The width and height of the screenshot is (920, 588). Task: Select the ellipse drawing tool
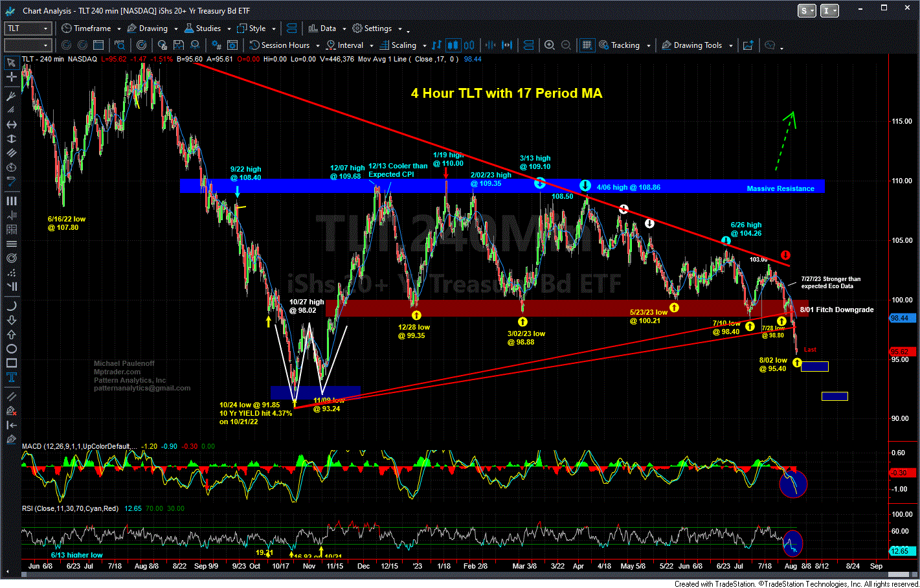click(x=11, y=349)
